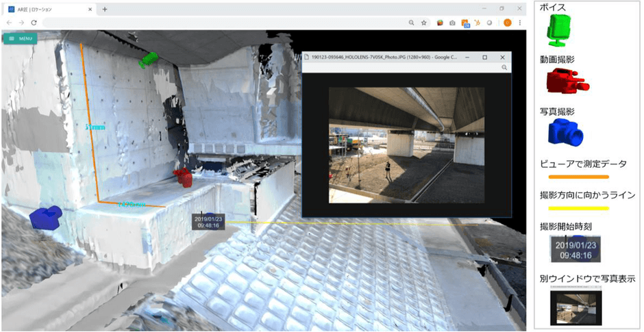644x332 pixels.
Task: Select the green voice marker in 3D scene
Action: coord(149,60)
